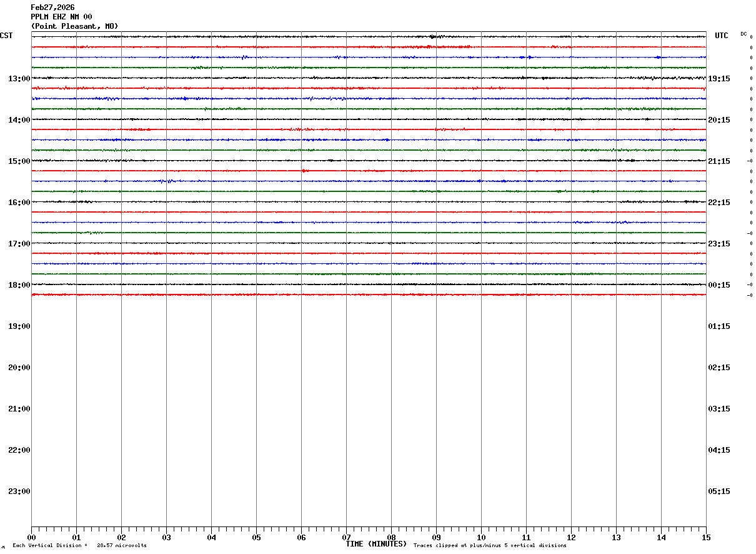Click minute tick label 05 on bottom axis
The width and height of the screenshot is (756, 554).
pos(256,537)
